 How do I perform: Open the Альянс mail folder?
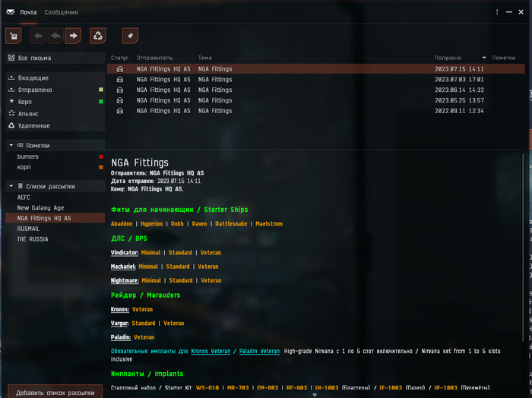[55, 114]
